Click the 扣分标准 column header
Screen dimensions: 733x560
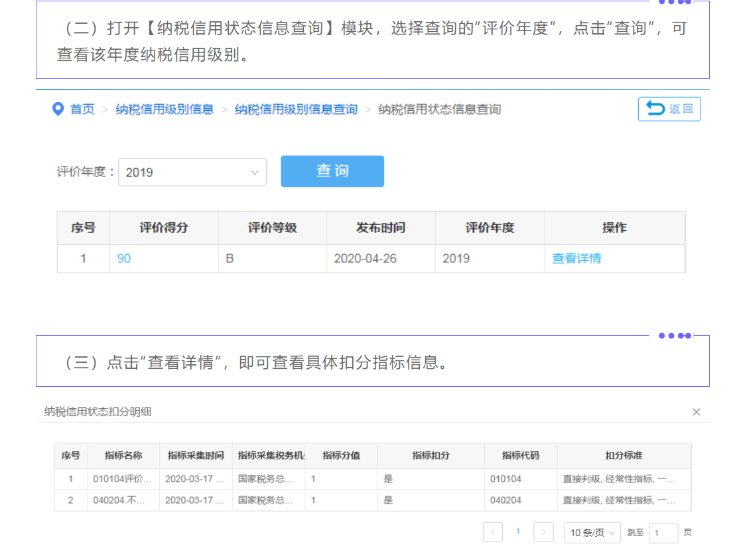click(x=624, y=456)
